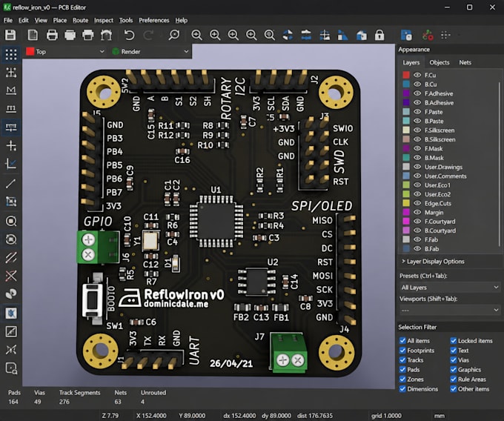Click the mm units status bar entry

click(440, 416)
